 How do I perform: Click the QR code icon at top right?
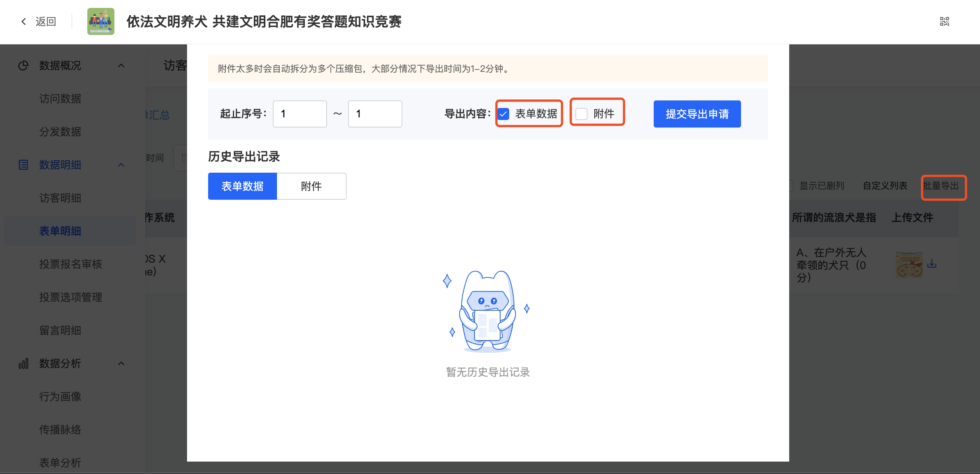944,22
